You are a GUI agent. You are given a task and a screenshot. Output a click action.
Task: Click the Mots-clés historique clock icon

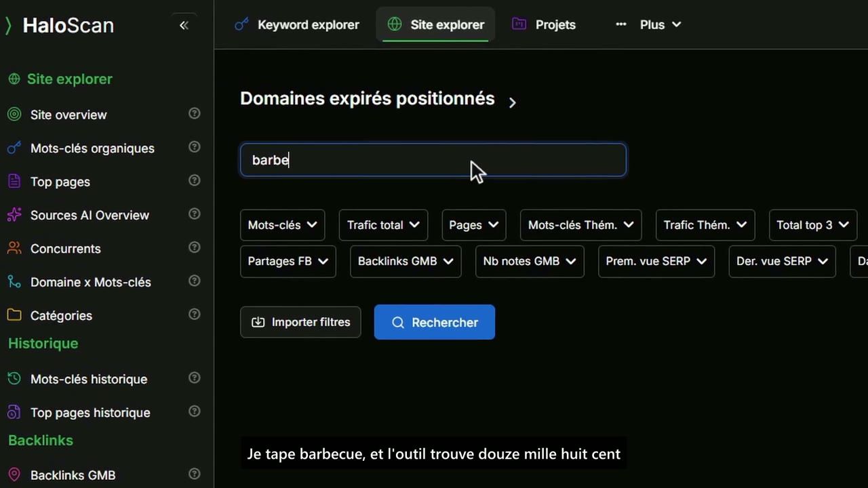14,379
